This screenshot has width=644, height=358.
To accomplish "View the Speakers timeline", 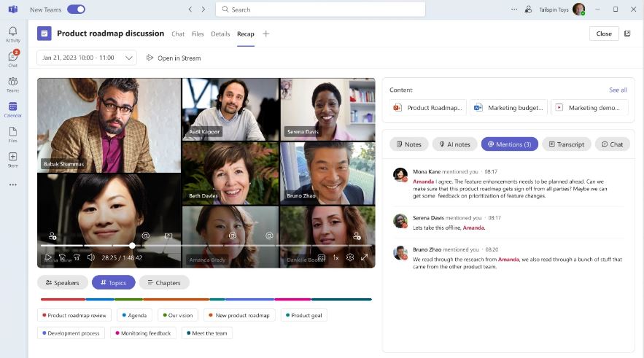I will 63,282.
